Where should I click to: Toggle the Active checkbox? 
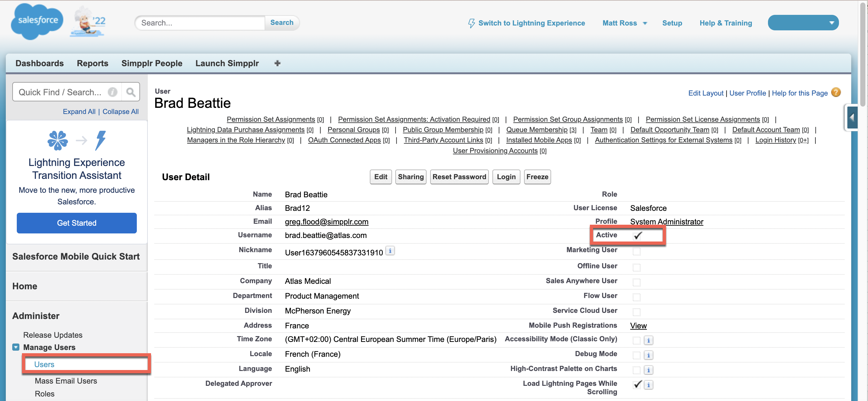[x=637, y=236]
